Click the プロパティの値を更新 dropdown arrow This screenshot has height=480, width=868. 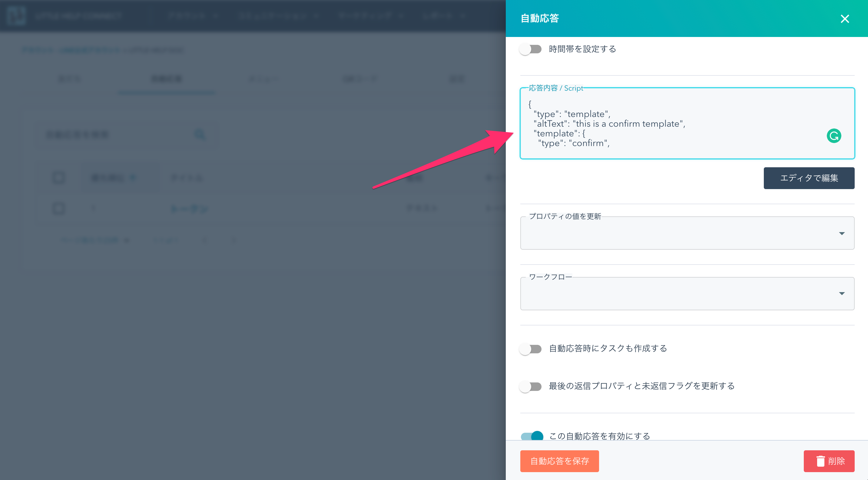point(841,233)
